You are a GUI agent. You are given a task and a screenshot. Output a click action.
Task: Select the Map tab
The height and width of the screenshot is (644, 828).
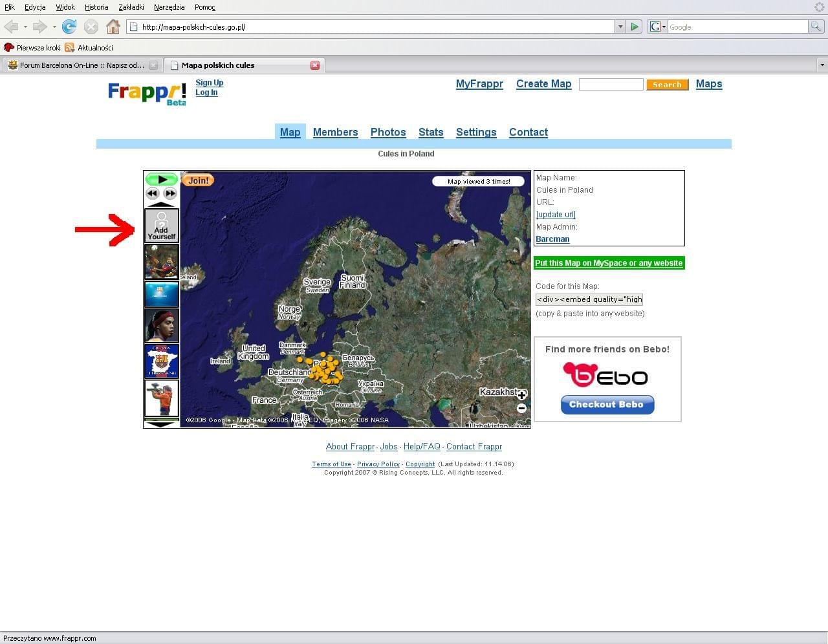click(x=290, y=132)
